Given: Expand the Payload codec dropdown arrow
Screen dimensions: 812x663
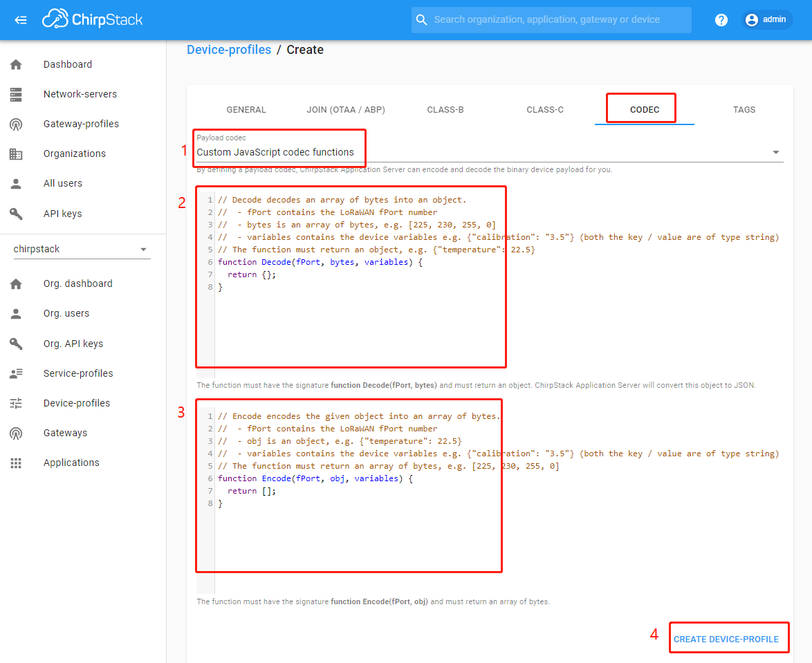Looking at the screenshot, I should (776, 152).
